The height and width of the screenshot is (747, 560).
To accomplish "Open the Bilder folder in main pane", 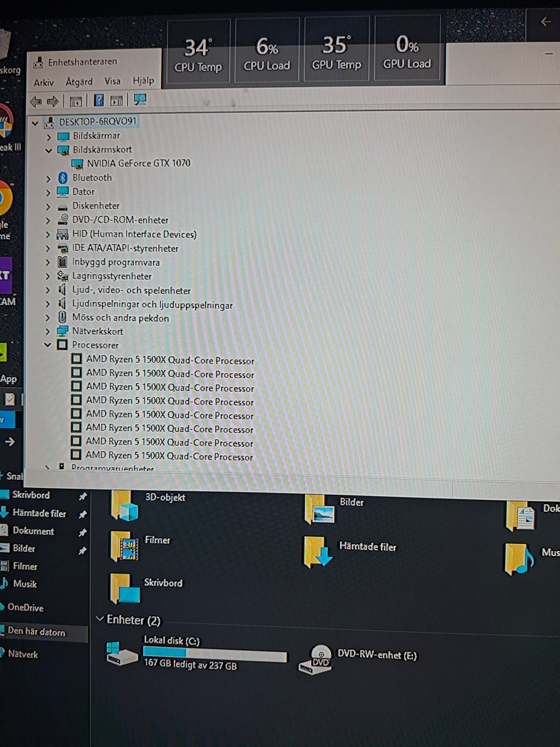I will (x=334, y=508).
